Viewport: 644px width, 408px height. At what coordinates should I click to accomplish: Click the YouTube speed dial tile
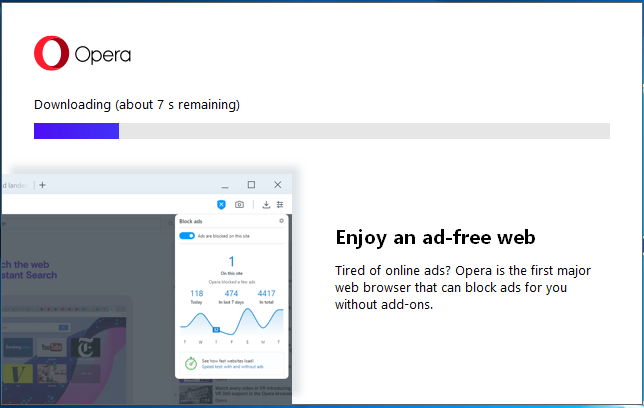[x=51, y=348]
